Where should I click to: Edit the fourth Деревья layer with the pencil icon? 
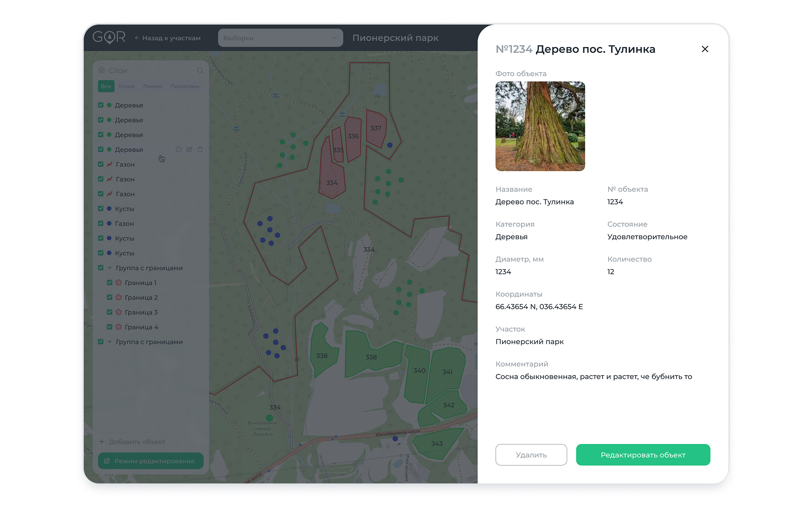tap(189, 149)
